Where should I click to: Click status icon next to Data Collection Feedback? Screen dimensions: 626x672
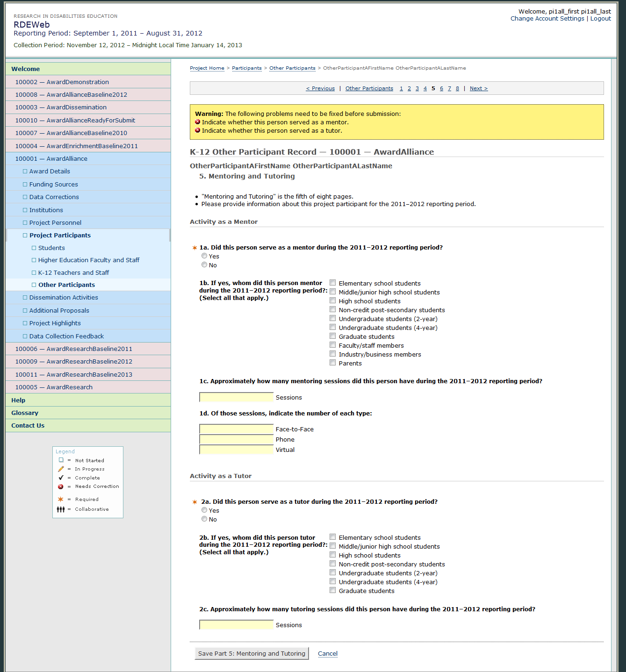(x=25, y=336)
